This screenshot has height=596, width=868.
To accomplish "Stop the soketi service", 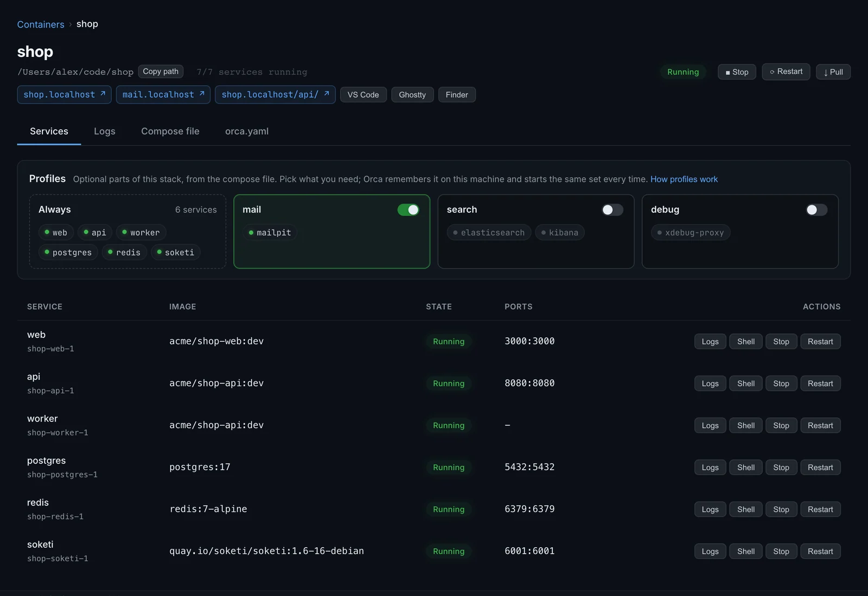I will click(781, 552).
